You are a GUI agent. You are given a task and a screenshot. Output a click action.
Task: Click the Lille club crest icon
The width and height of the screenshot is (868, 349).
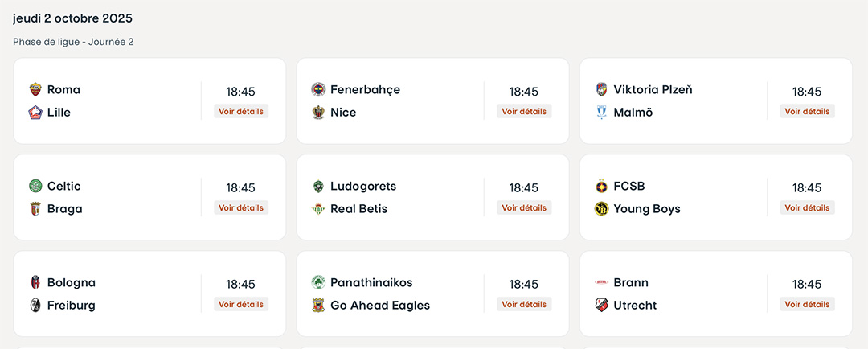coord(35,113)
